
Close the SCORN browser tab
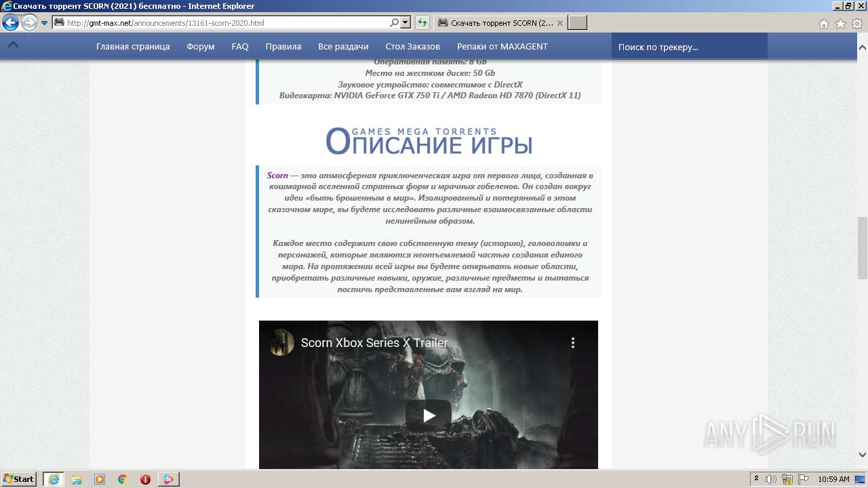560,23
